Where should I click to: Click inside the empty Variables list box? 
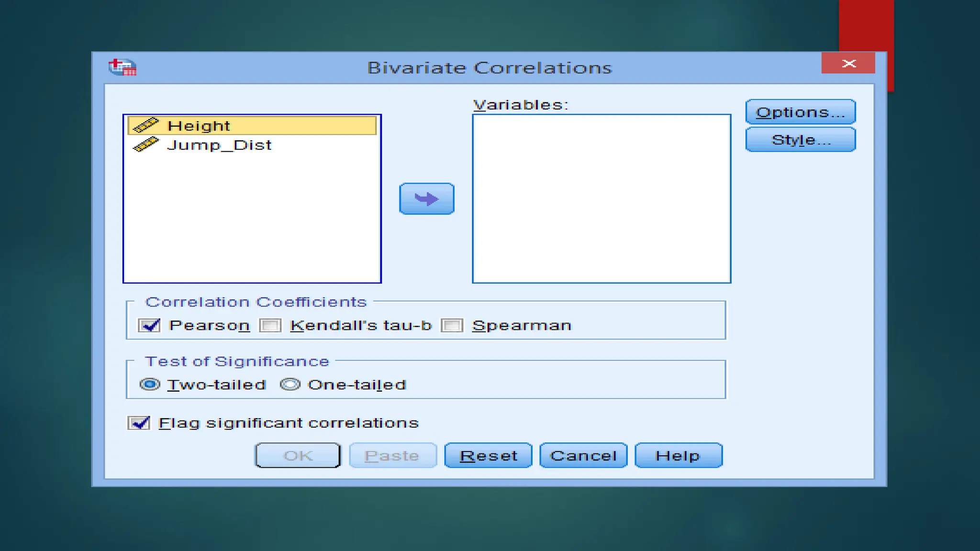601,198
